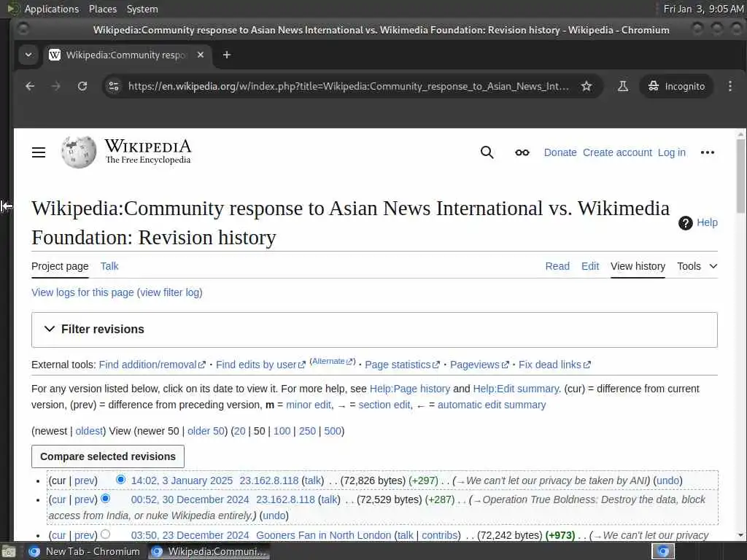
Task: Switch to New Tab - Chromium taskbar window
Action: click(x=85, y=552)
